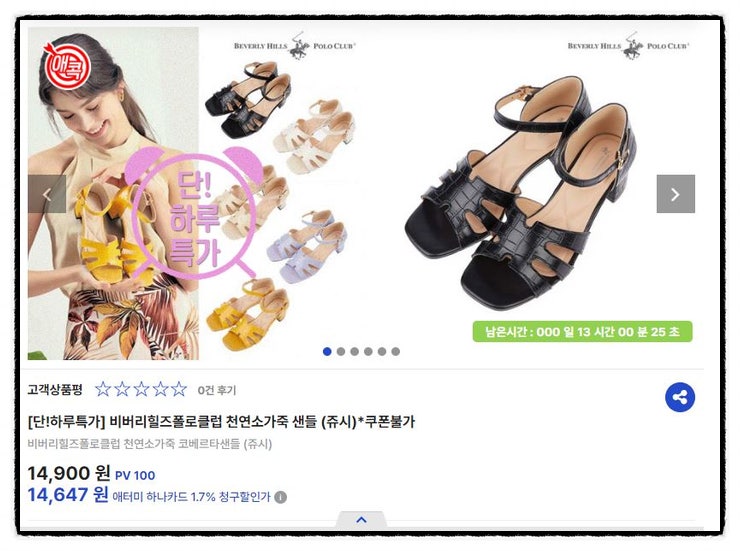The image size is (740, 551).
Task: Select the last carousel dot
Action: 395,351
